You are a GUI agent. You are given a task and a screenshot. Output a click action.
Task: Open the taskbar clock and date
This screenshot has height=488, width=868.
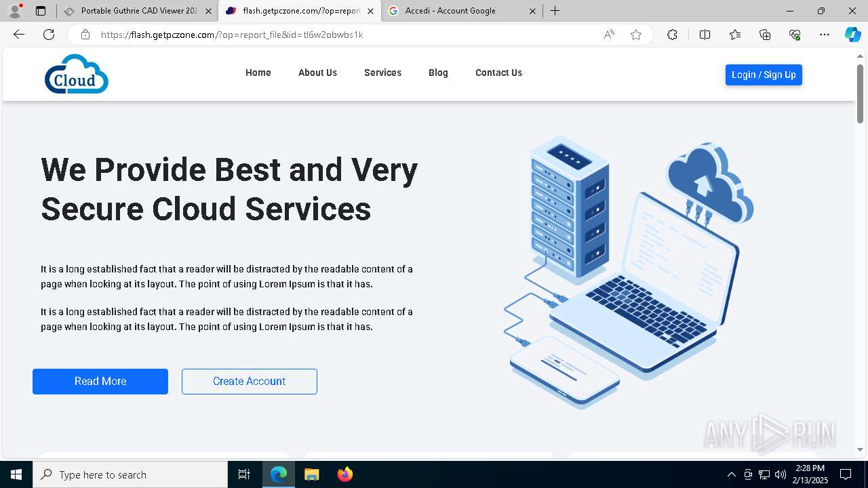810,474
